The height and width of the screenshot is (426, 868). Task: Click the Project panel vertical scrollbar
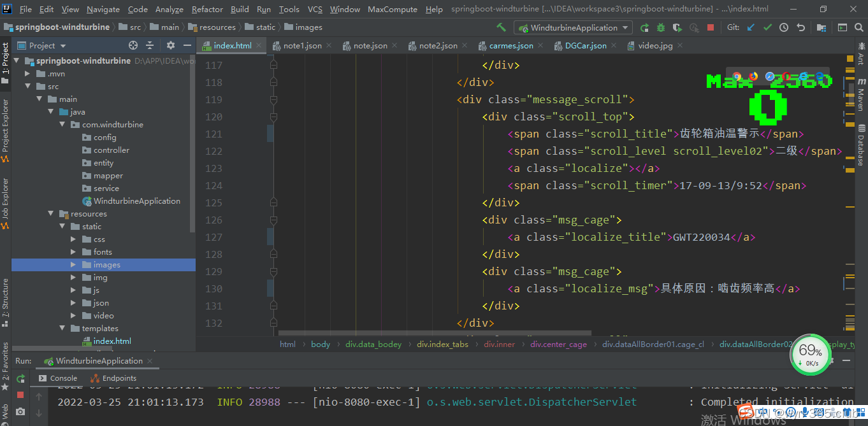[x=193, y=143]
